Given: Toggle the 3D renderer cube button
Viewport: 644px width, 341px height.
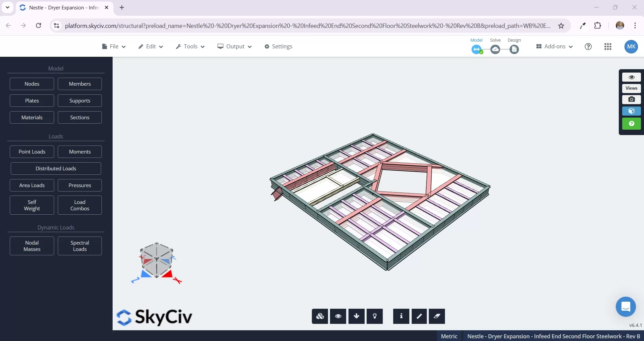Looking at the screenshot, I should pyautogui.click(x=631, y=111).
